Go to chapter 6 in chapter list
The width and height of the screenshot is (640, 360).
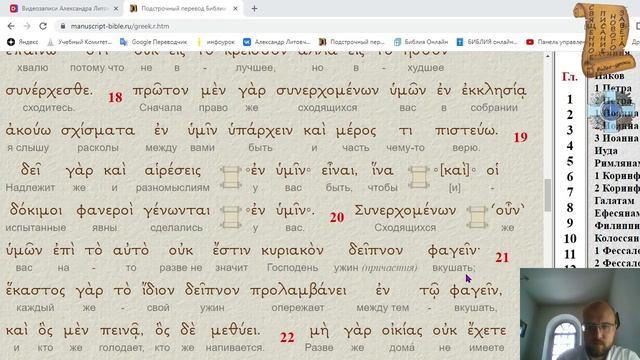570,176
